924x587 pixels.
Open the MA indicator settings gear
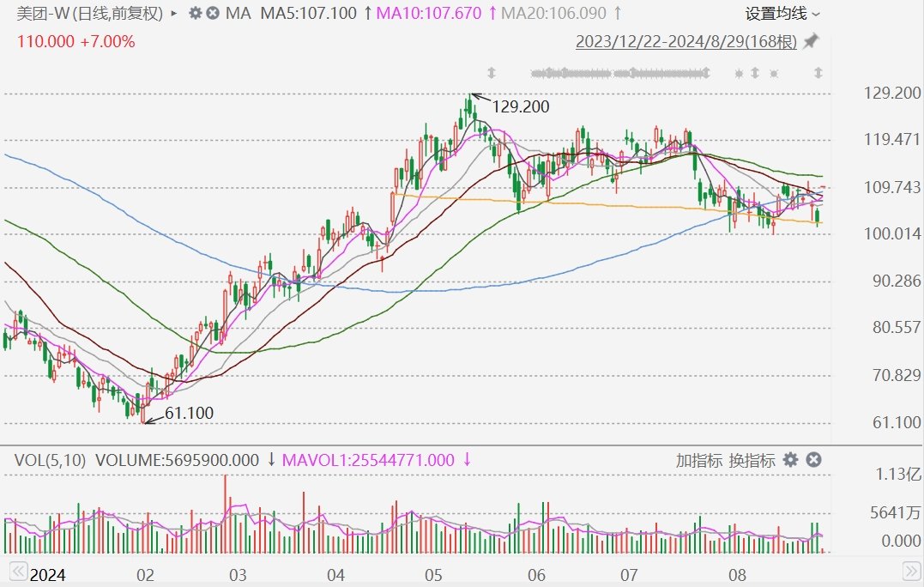195,14
